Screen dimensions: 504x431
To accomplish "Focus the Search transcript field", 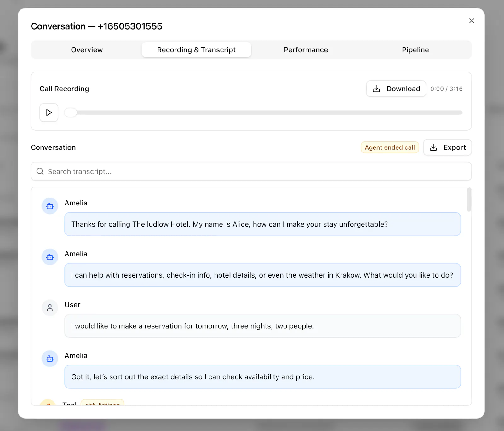I will [251, 171].
